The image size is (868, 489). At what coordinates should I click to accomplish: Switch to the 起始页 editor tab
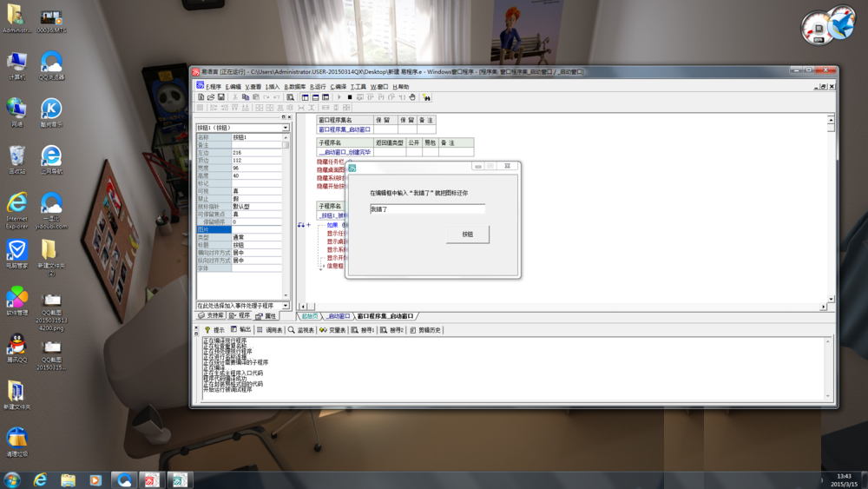tap(310, 316)
